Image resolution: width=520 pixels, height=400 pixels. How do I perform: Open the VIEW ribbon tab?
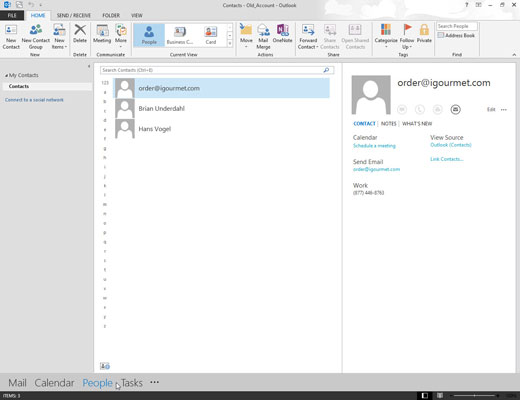pyautogui.click(x=137, y=15)
